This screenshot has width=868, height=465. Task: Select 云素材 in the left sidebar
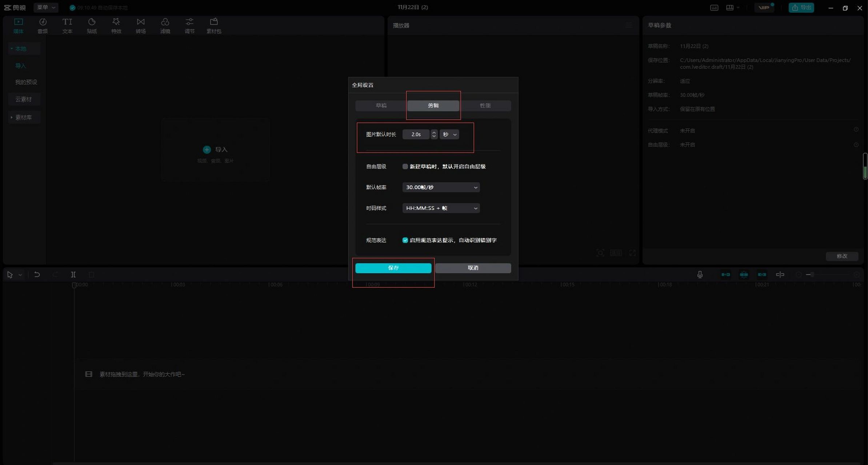(x=24, y=99)
